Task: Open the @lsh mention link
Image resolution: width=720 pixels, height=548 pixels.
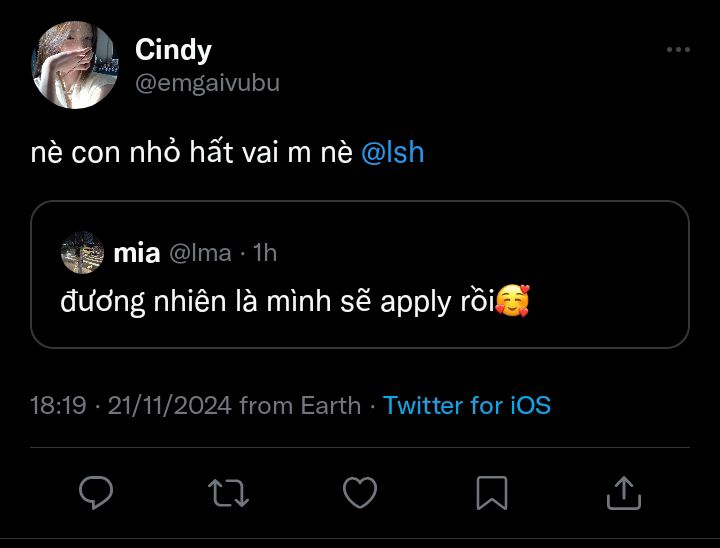Action: tap(392, 153)
